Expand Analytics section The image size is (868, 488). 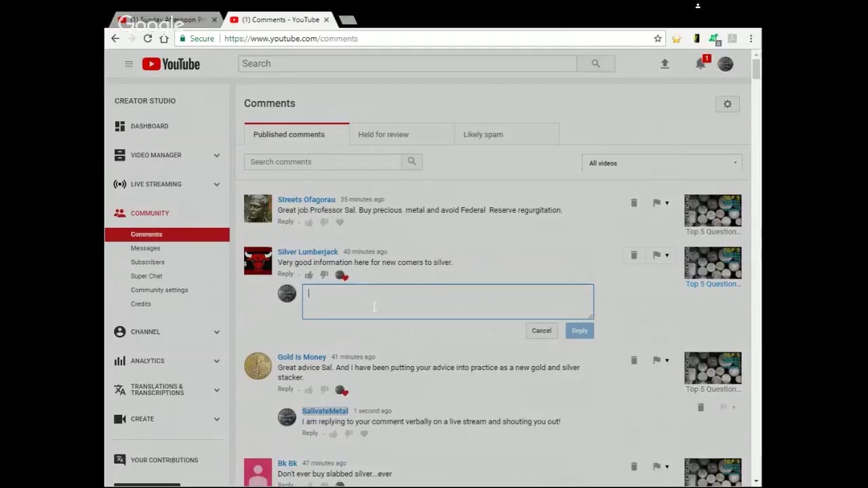point(217,361)
